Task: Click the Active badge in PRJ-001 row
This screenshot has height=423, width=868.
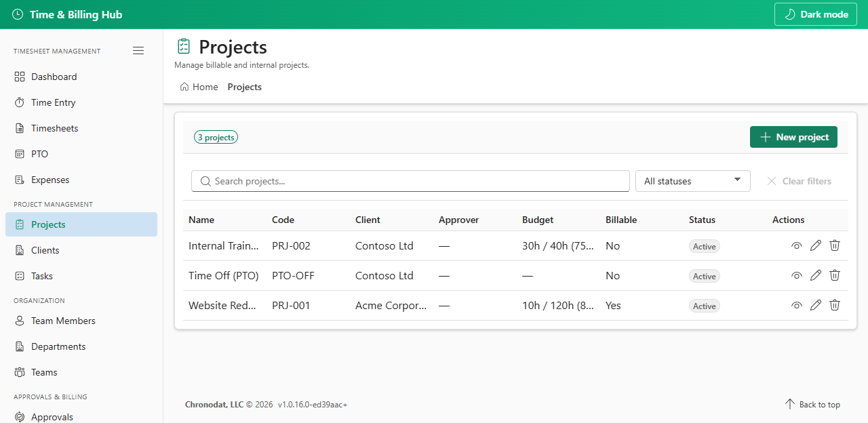Action: coord(705,306)
